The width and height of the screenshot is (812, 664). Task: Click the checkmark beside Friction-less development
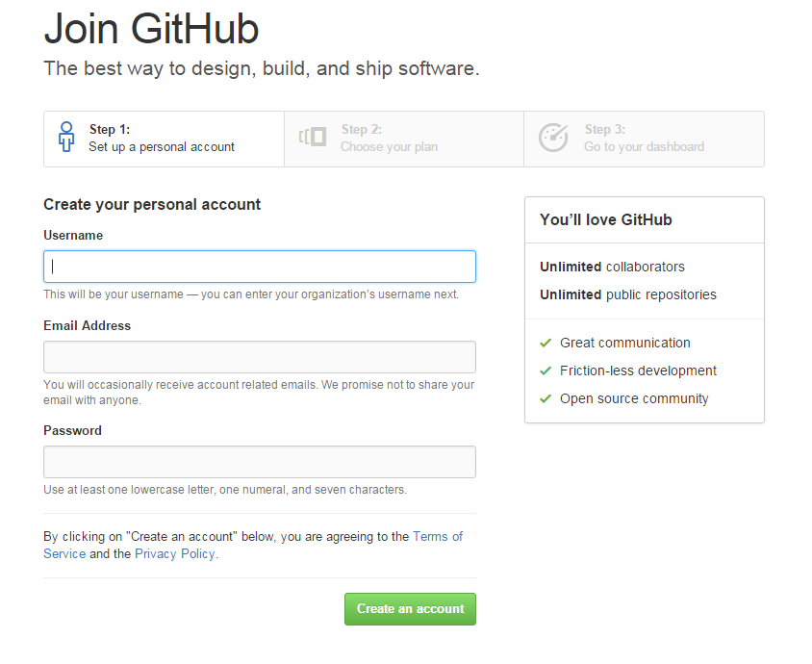(546, 370)
